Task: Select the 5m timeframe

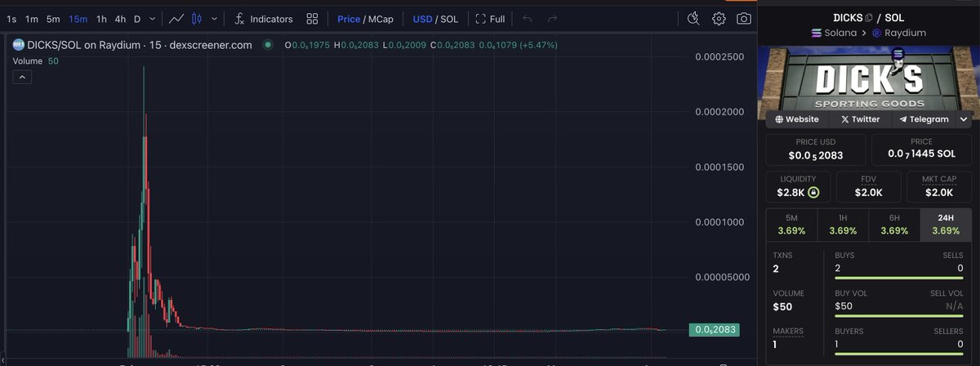Action: point(53,18)
